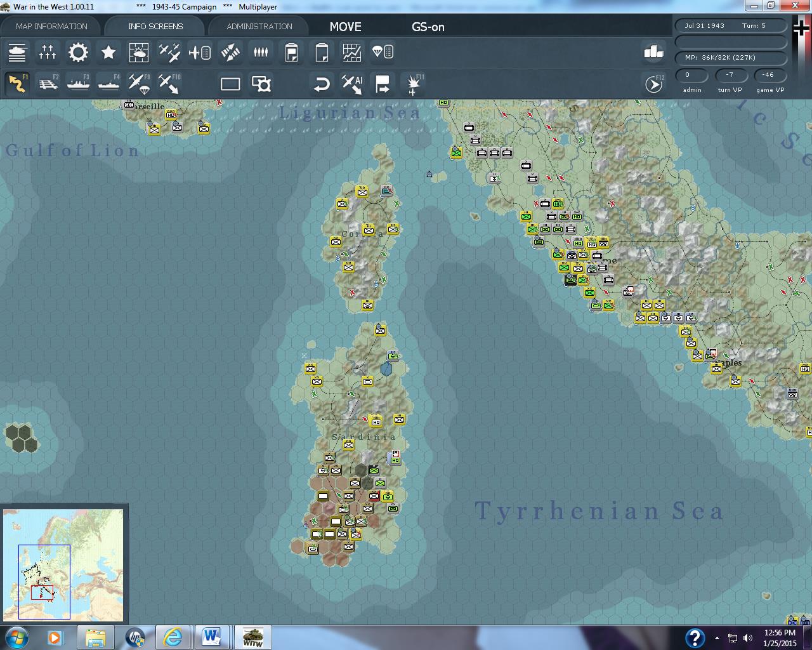Open the chart graph statistics icon
Screen dimensions: 812x650
coord(352,52)
